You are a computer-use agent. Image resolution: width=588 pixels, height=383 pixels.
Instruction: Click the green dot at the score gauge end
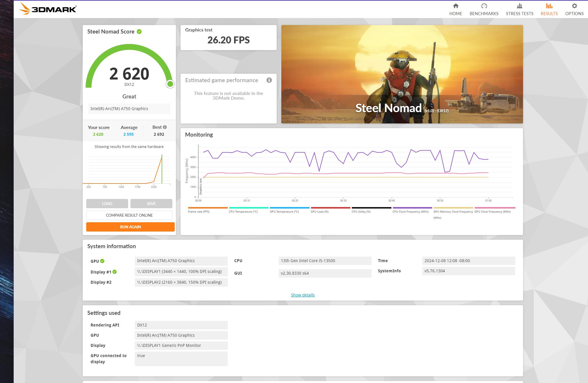(170, 84)
